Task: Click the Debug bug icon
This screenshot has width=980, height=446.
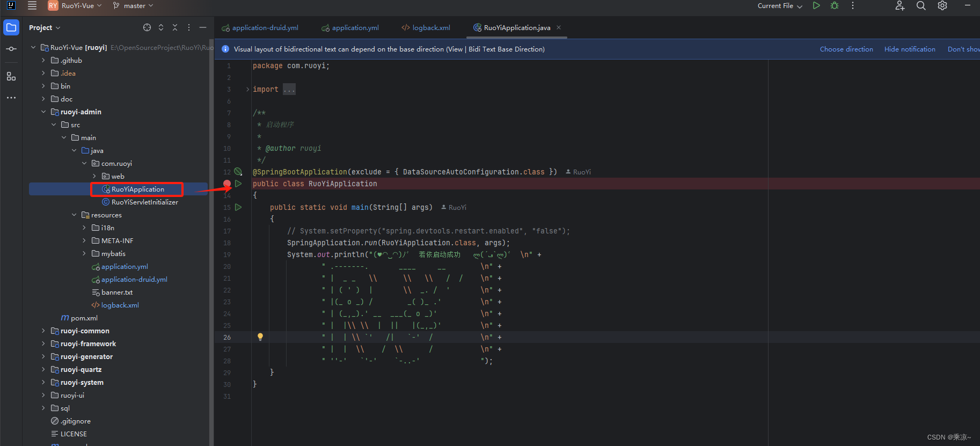Action: (x=835, y=5)
